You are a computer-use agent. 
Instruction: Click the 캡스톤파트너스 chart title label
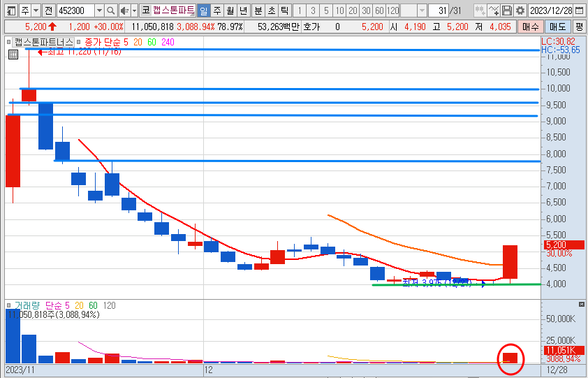pos(44,42)
